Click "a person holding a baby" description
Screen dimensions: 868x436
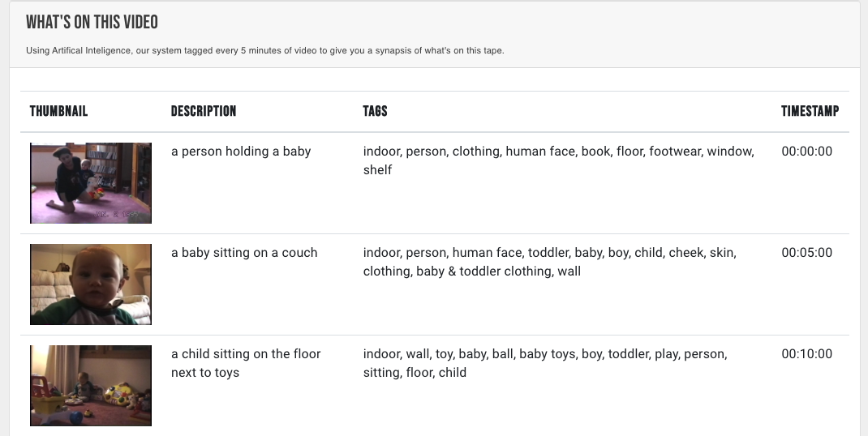[x=241, y=152]
